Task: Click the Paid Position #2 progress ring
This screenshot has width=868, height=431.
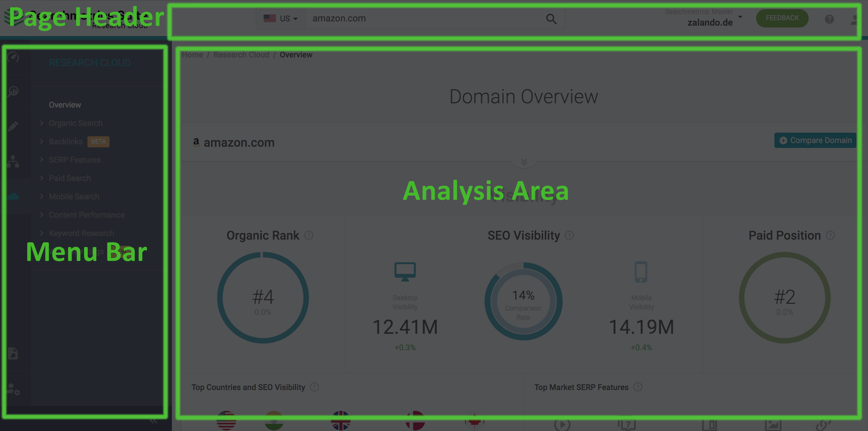Action: point(785,298)
